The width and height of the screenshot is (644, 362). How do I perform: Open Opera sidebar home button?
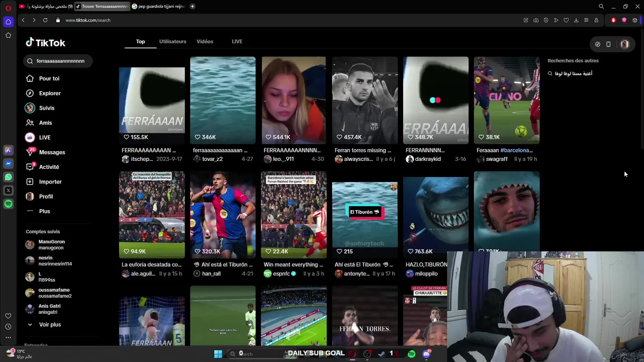pyautogui.click(x=8, y=22)
